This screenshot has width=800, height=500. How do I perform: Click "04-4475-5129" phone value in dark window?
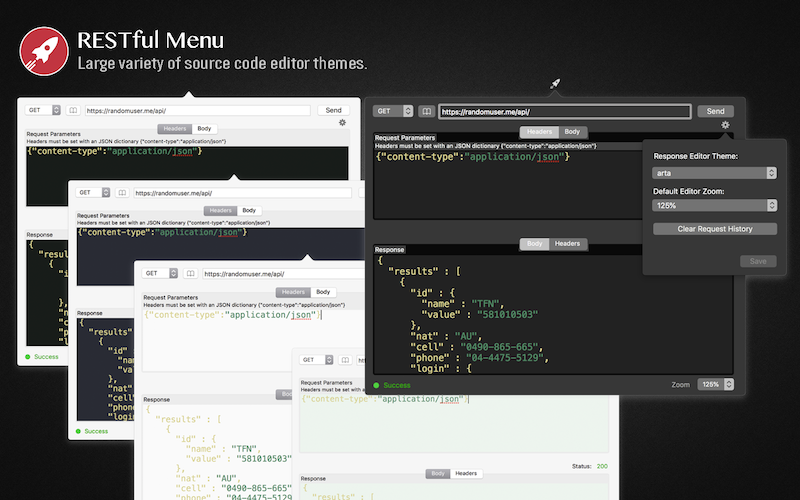[x=505, y=358]
